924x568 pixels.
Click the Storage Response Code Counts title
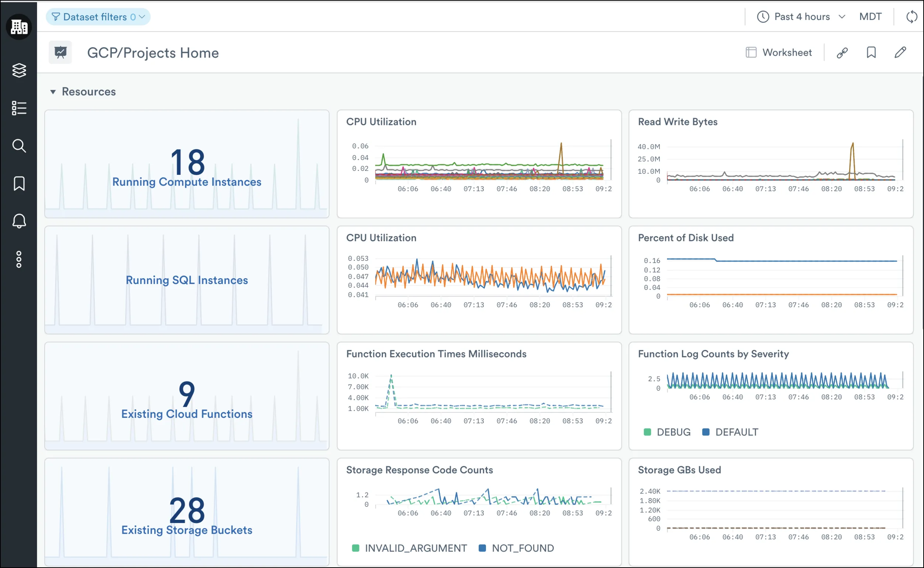[x=419, y=470]
